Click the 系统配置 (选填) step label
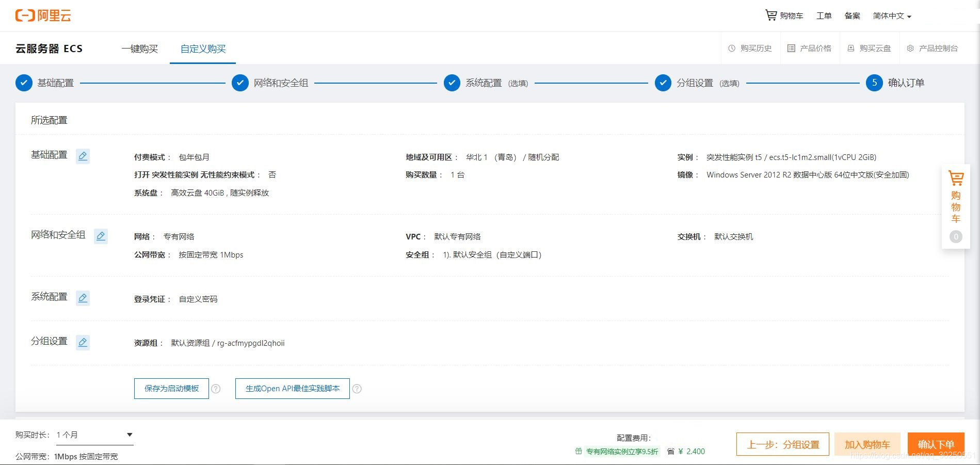This screenshot has width=980, height=465. click(496, 83)
